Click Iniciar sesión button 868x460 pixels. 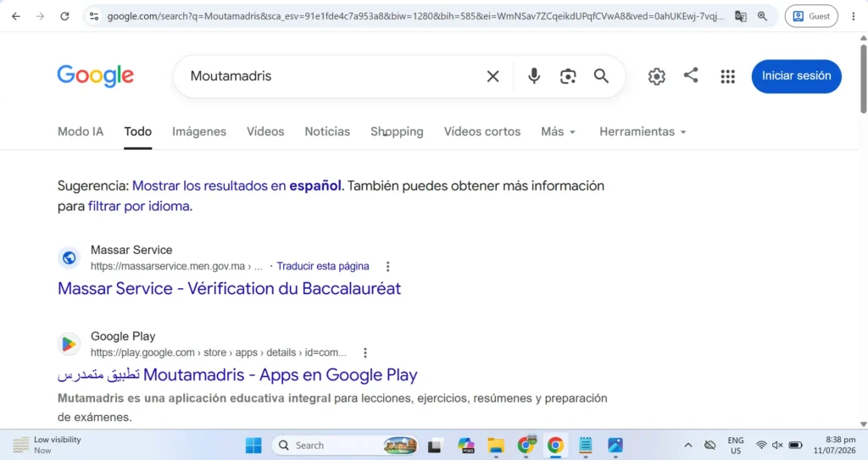coord(796,76)
